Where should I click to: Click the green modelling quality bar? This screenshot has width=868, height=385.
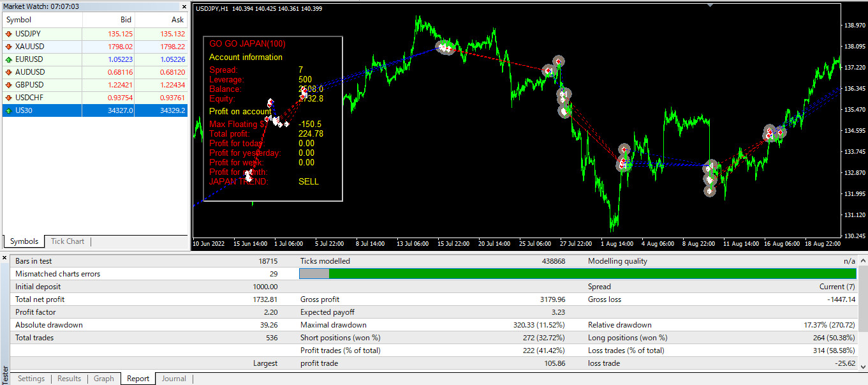point(593,274)
